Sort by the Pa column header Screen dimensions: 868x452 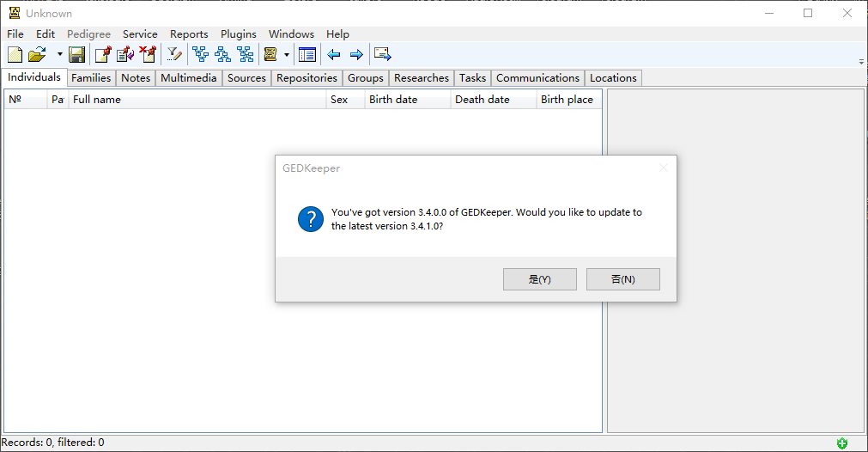tap(58, 100)
